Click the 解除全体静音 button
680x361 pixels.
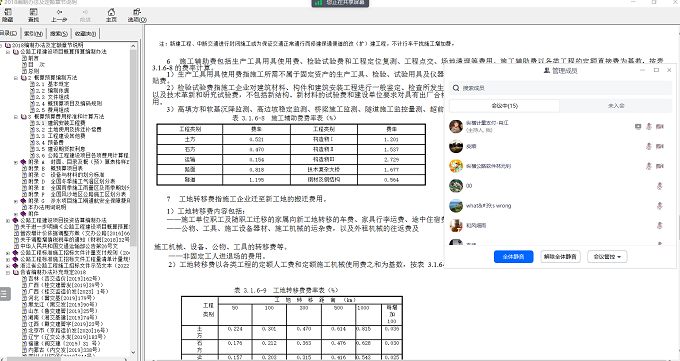point(560,257)
